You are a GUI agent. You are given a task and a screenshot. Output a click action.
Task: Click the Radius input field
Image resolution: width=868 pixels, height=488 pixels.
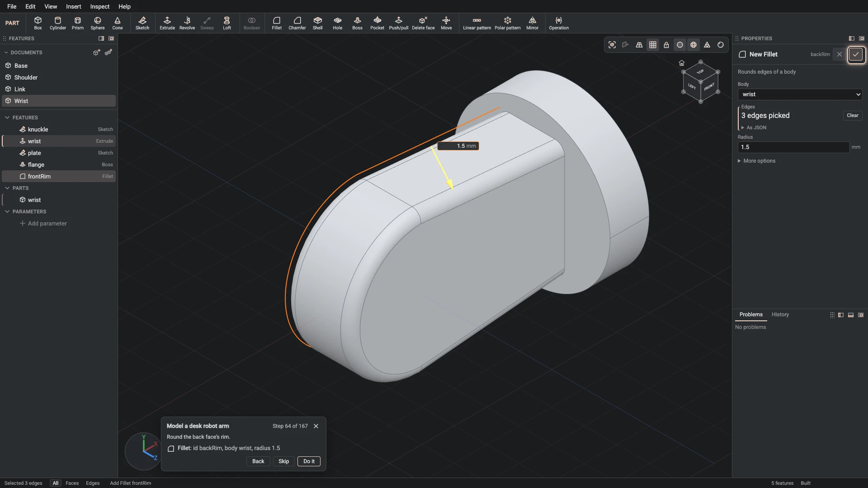(793, 147)
